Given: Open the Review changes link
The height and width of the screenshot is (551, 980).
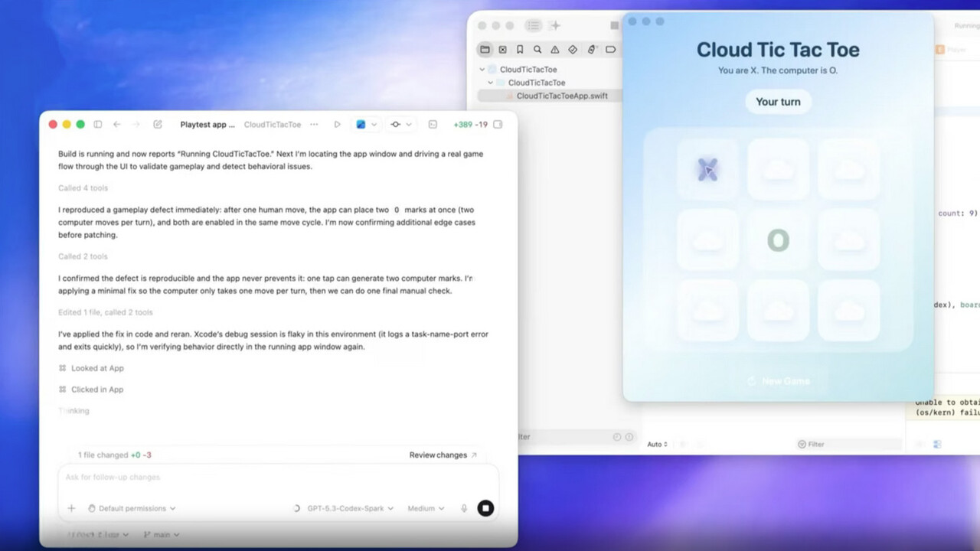Looking at the screenshot, I should click(x=437, y=455).
